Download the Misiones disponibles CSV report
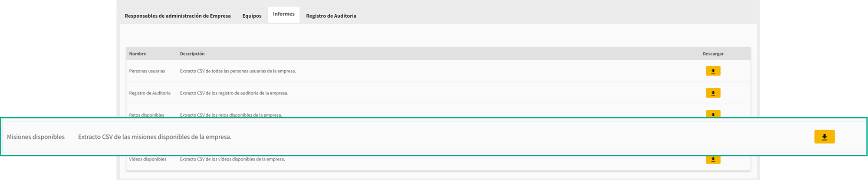The height and width of the screenshot is (180, 868). (x=824, y=137)
